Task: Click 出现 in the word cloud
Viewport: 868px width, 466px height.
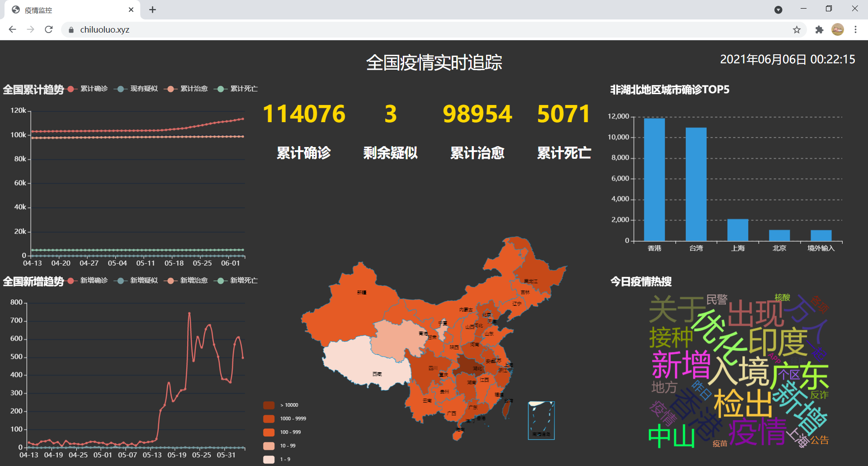Action: [756, 313]
